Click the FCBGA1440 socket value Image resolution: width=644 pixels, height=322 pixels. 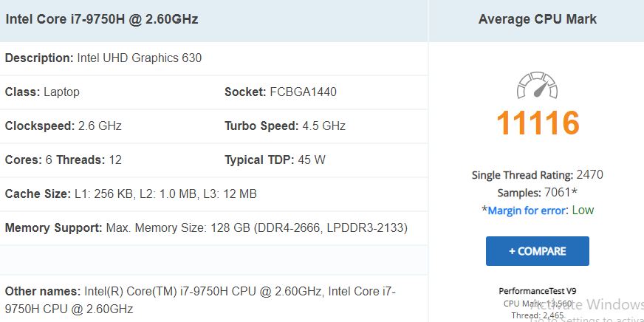303,92
